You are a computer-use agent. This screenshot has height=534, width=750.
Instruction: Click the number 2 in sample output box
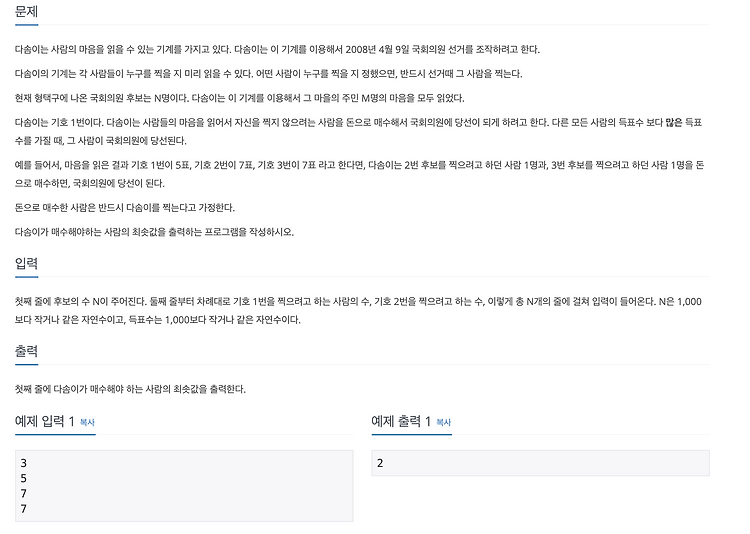click(380, 463)
